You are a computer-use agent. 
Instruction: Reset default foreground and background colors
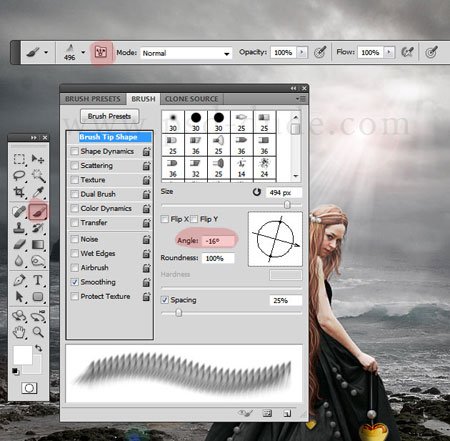(15, 371)
